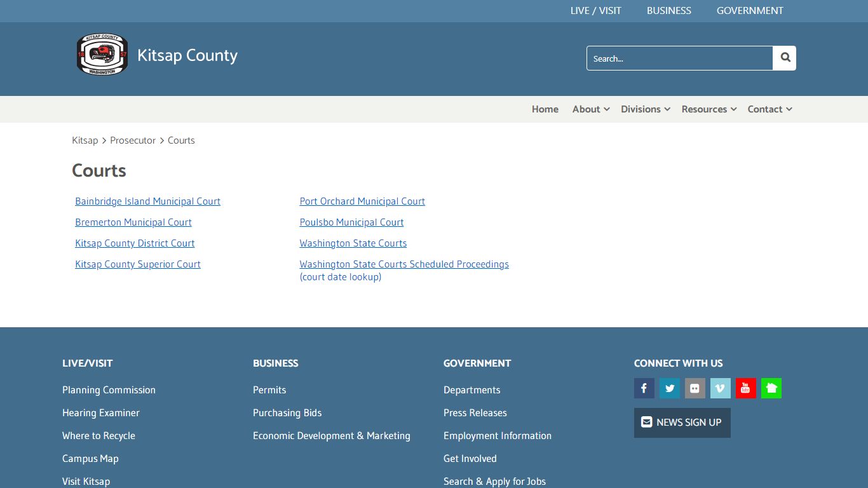Focus the Search text field
This screenshot has width=868, height=488.
679,58
